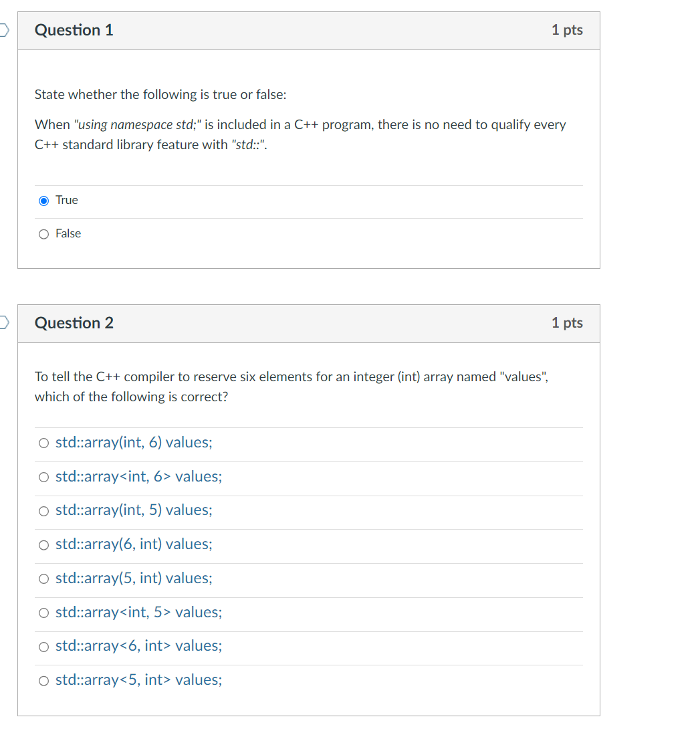Click the Question 2 prompt text
Screen dimensions: 700x741
[291, 386]
